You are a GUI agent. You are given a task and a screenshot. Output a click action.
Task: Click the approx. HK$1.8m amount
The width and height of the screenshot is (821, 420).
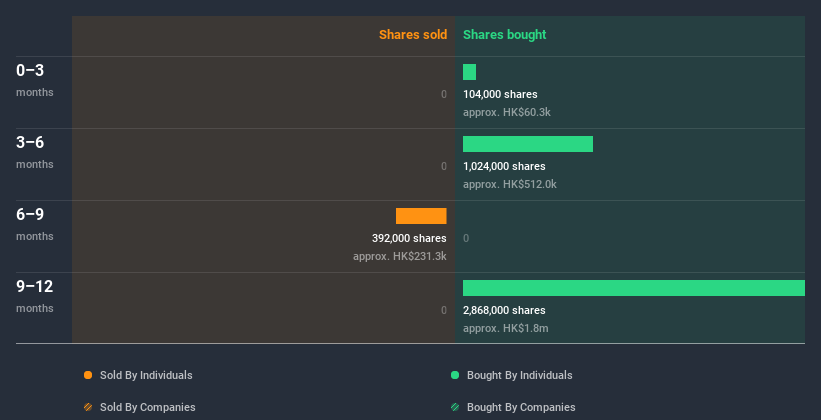(506, 328)
